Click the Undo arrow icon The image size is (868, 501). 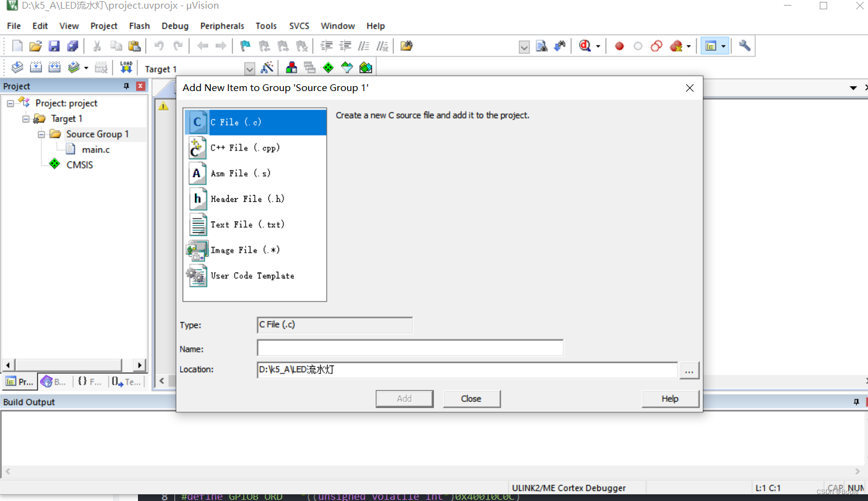(x=159, y=46)
